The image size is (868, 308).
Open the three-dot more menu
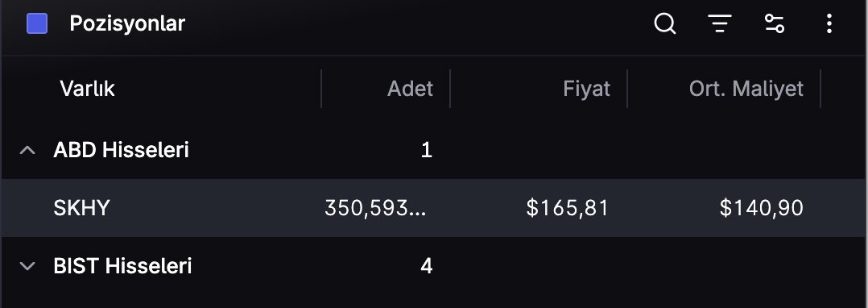pos(829,24)
